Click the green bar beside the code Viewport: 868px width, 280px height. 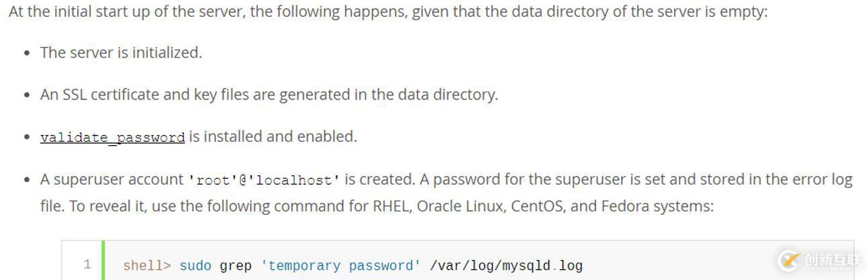[103, 261]
